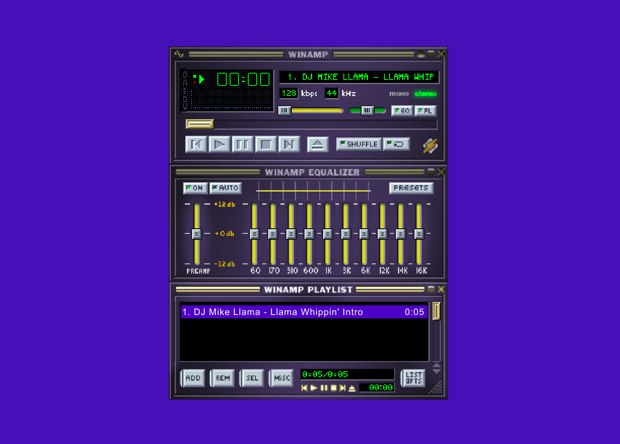Click the +12 db label in equalizer
The height and width of the screenshot is (444, 620).
click(x=225, y=204)
